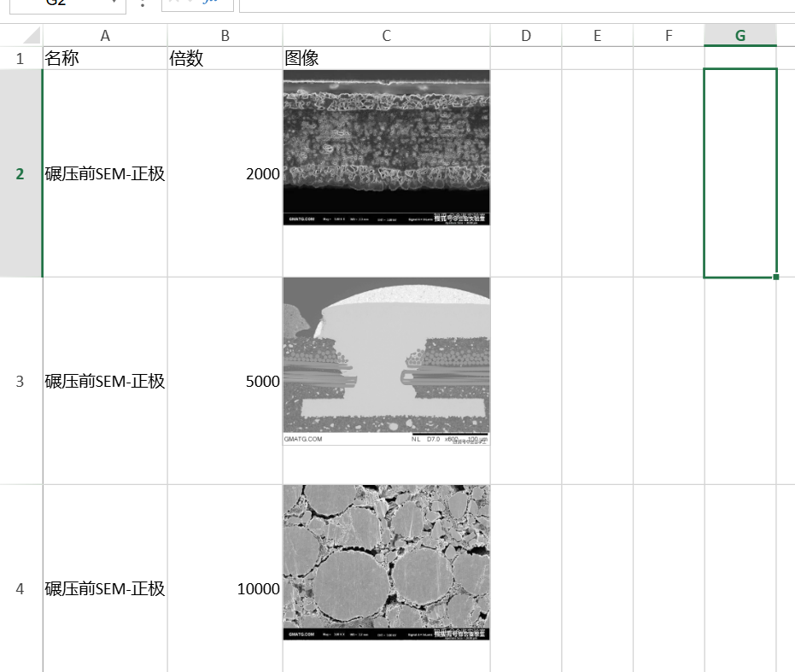Click the fill handle of cell G2
The height and width of the screenshot is (672, 795).
[x=775, y=277]
